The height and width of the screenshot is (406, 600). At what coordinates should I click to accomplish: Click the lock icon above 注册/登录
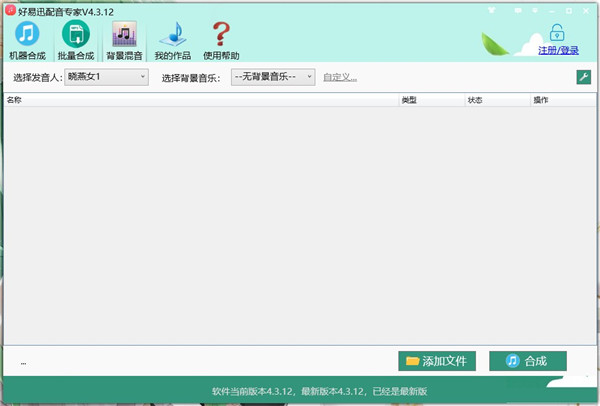[x=557, y=31]
